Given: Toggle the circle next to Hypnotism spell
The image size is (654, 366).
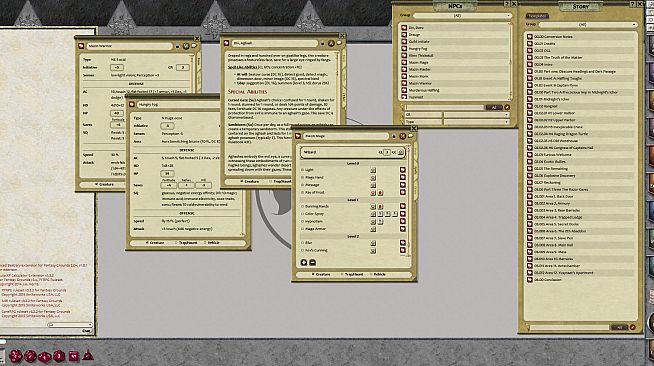Looking at the screenshot, I should tap(302, 221).
